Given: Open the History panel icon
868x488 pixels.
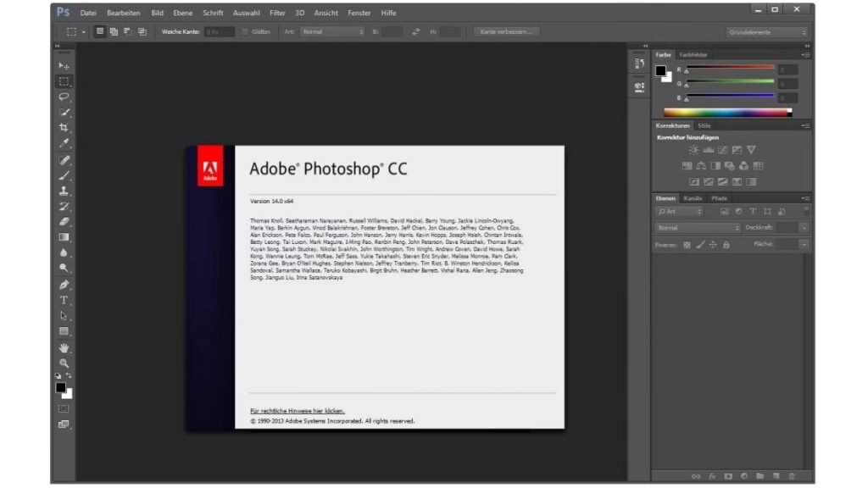Looking at the screenshot, I should (x=639, y=64).
